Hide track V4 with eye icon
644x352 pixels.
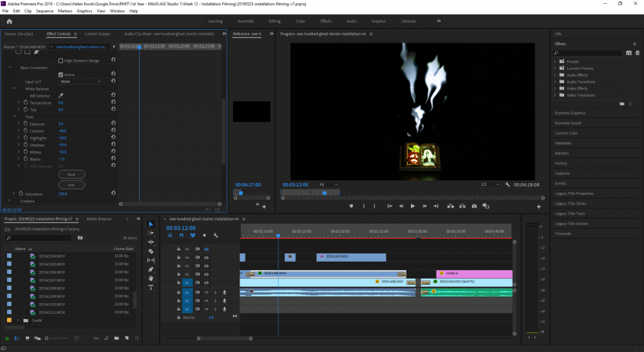click(206, 257)
